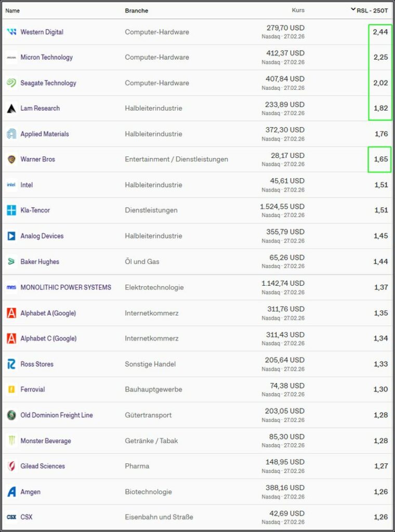
Task: Click the CSX RSL value 1,26
Action: [x=380, y=517]
